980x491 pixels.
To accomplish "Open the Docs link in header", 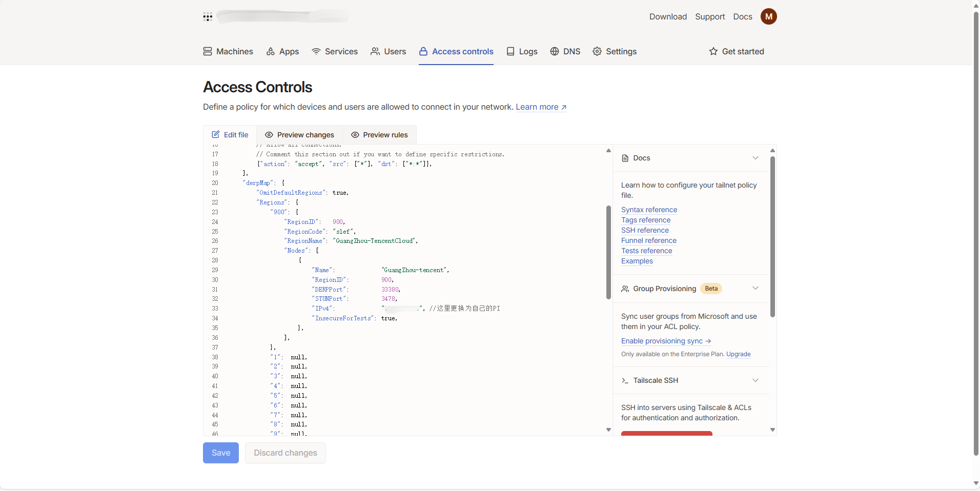I will pos(743,16).
